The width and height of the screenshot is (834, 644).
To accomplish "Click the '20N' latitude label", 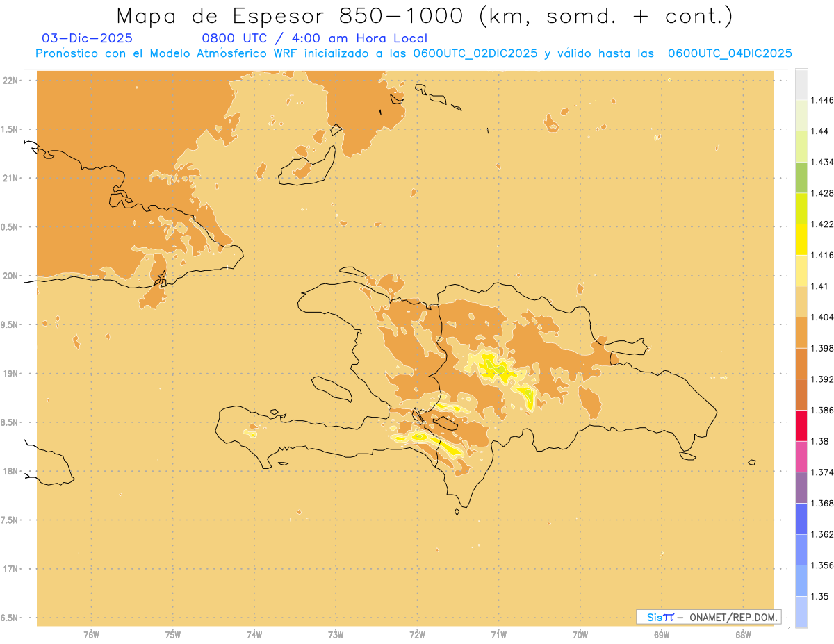I will (10, 276).
